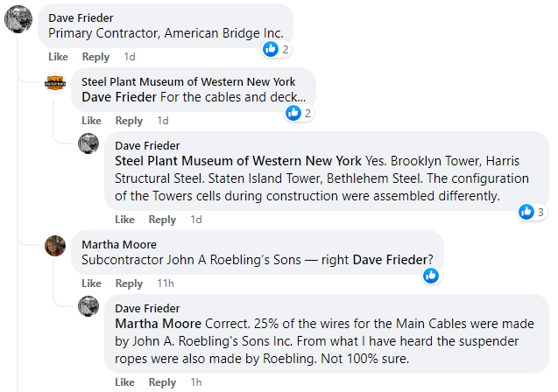This screenshot has height=392, width=558.
Task: Click Dave Frieder's avatar on the top comment
Action: pyautogui.click(x=19, y=20)
